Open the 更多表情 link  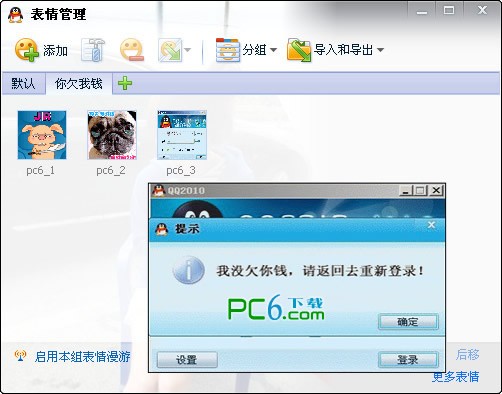(x=455, y=377)
